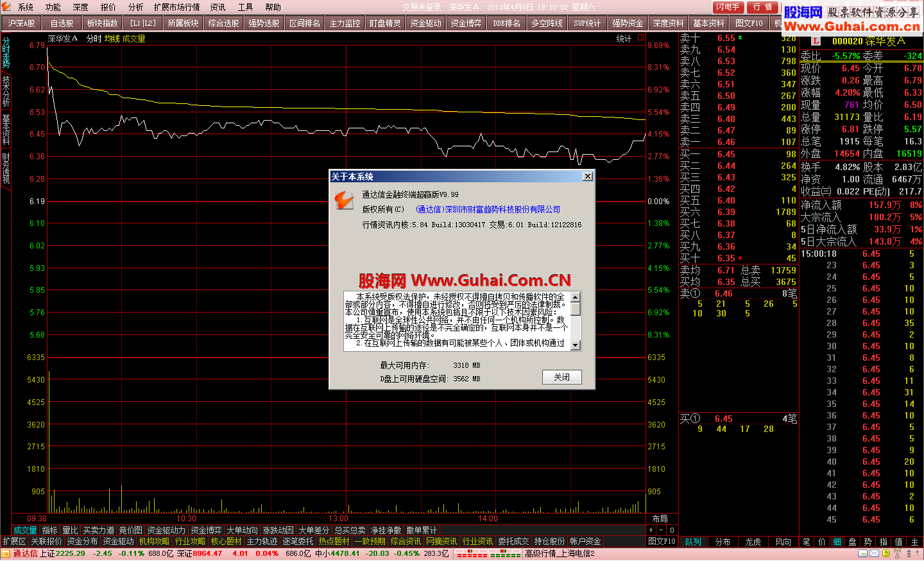924x561 pixels.
Task: Click scroll-down arrow in license text box
Action: coord(576,345)
